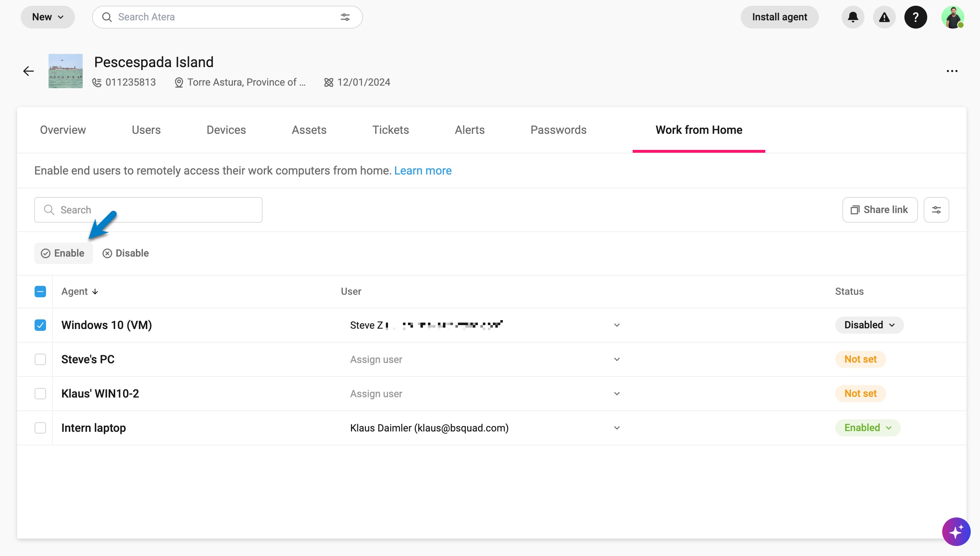Expand the user dropdown for Windows 10 (VM)
This screenshot has width=980, height=556.
617,325
